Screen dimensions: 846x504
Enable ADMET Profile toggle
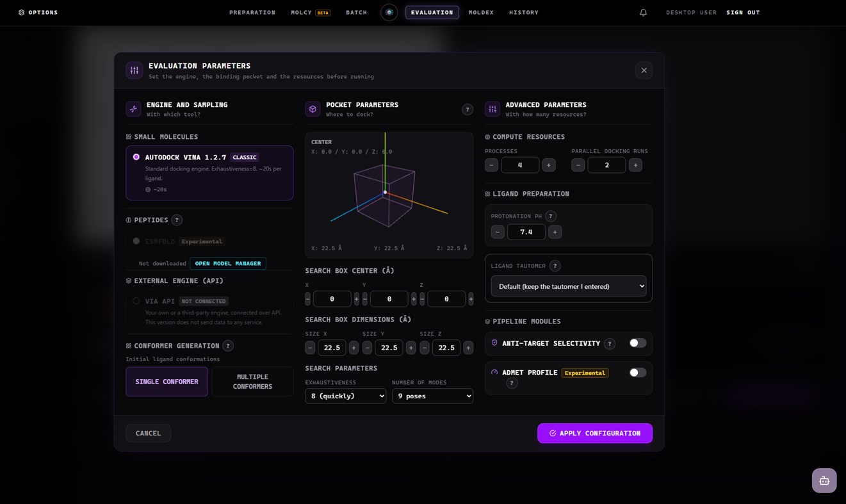click(x=637, y=373)
